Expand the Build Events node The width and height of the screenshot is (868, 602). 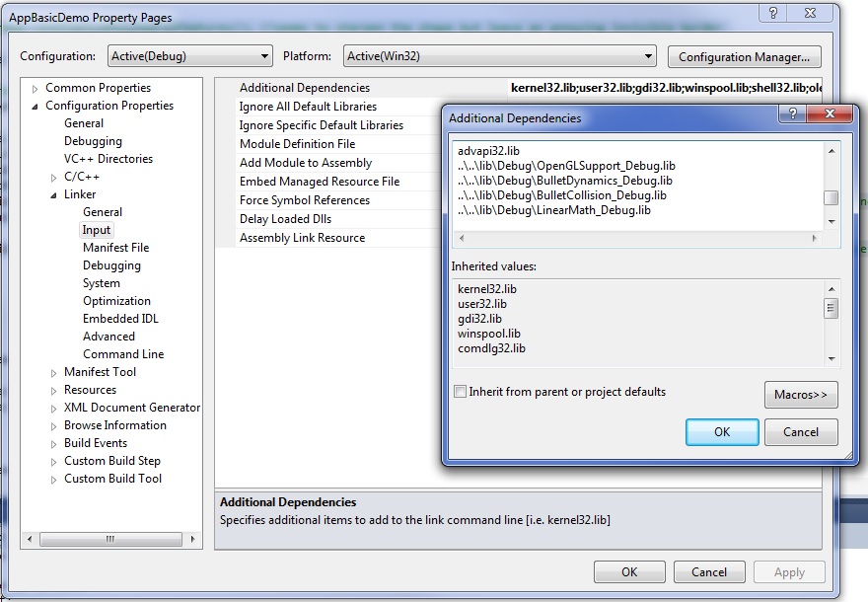(53, 444)
